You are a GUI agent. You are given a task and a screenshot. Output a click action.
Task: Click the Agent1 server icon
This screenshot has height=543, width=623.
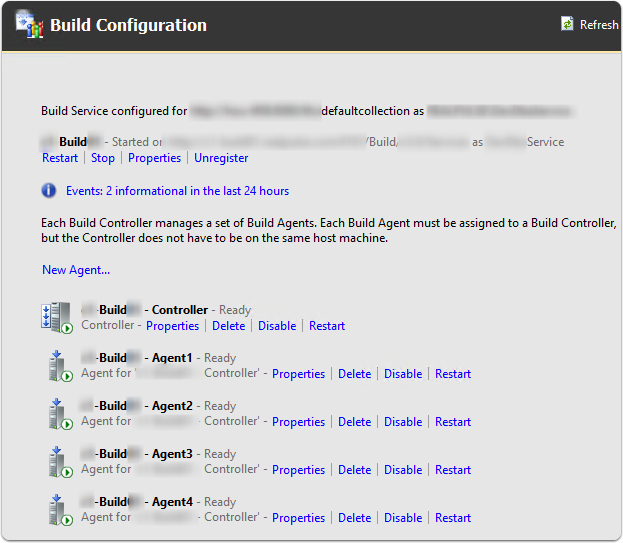[61, 366]
